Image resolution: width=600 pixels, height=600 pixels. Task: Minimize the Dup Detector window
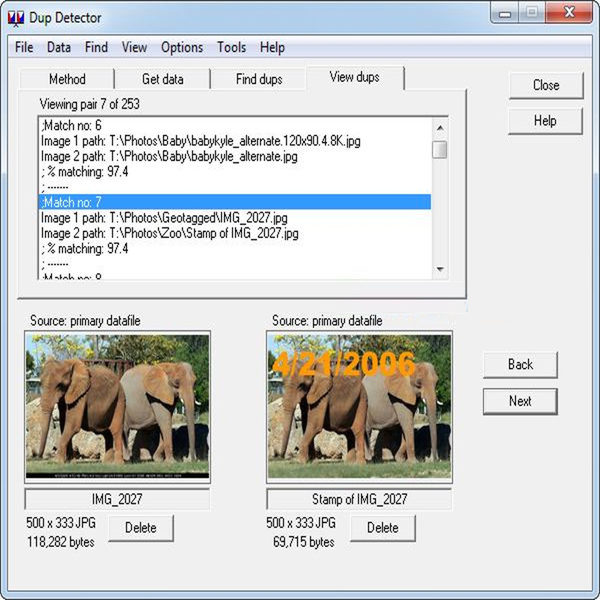(505, 13)
